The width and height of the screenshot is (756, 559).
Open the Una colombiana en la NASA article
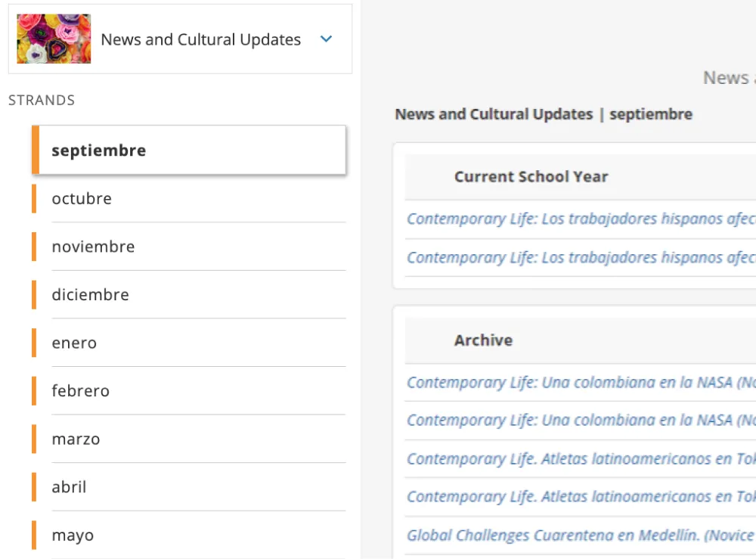(x=581, y=383)
